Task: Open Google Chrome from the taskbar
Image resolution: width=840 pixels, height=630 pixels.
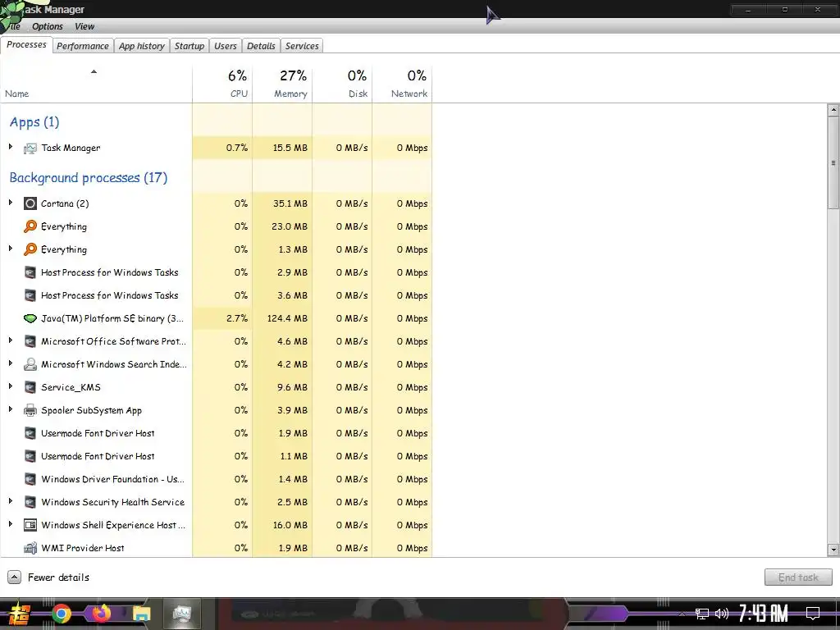Action: 61,614
